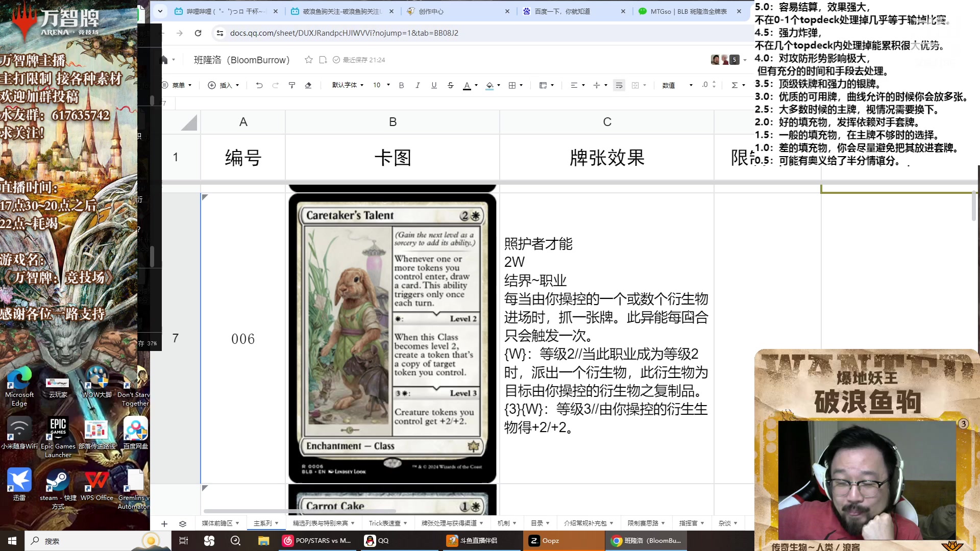
Task: Select column B header
Action: point(393,122)
